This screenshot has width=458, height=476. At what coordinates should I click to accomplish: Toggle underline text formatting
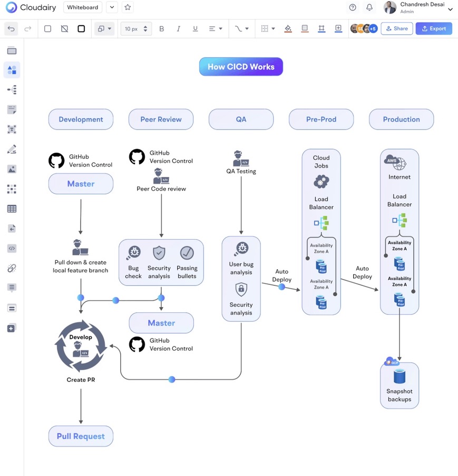195,29
